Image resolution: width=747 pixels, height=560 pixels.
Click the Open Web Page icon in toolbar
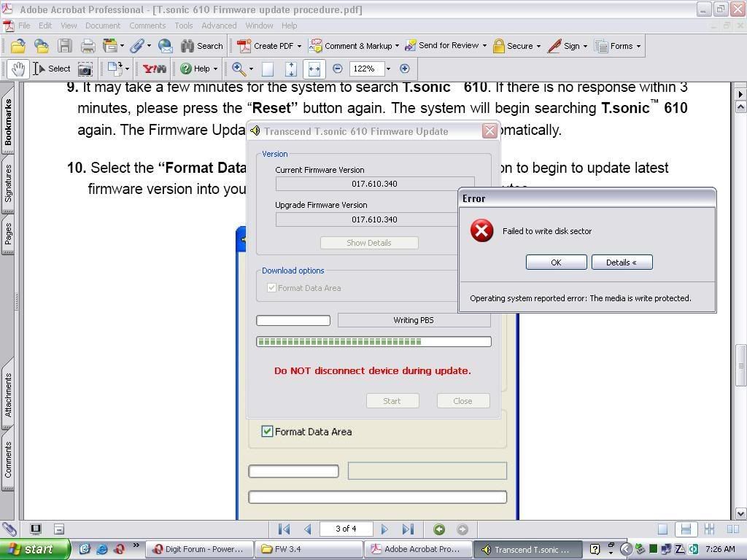click(42, 46)
